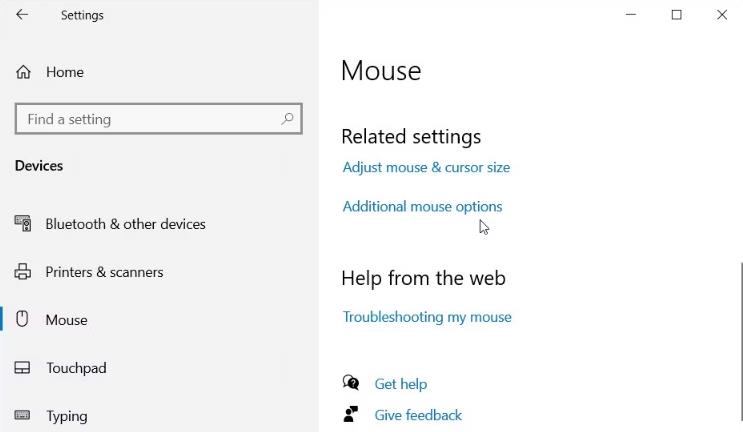Click the vertical scrollbar on right

click(741, 341)
